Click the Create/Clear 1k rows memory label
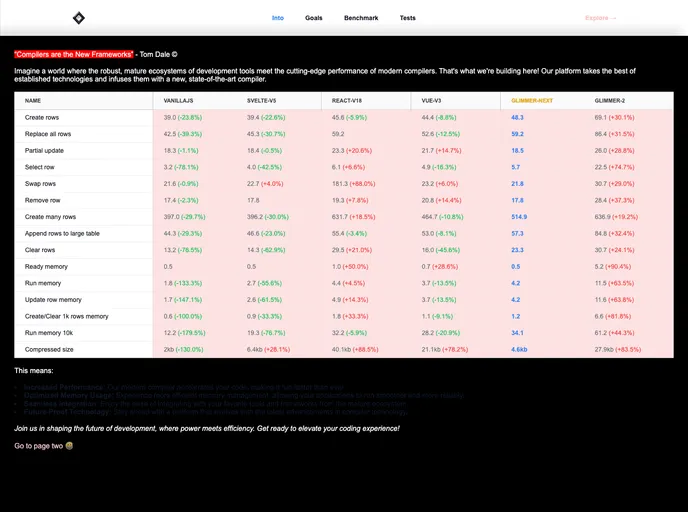The image size is (688, 512). 67,316
